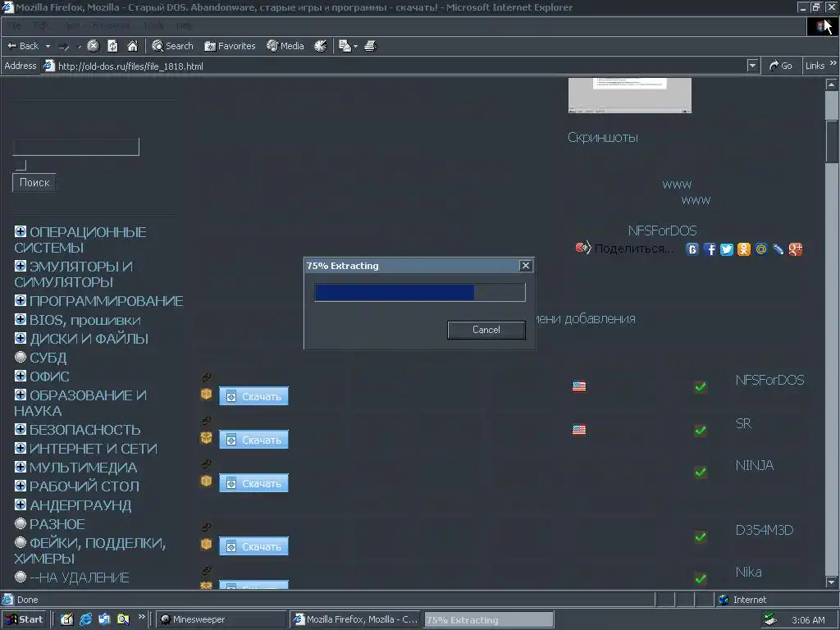Click Скачать in the D354M3D row
This screenshot has width=840, height=630.
(x=254, y=546)
